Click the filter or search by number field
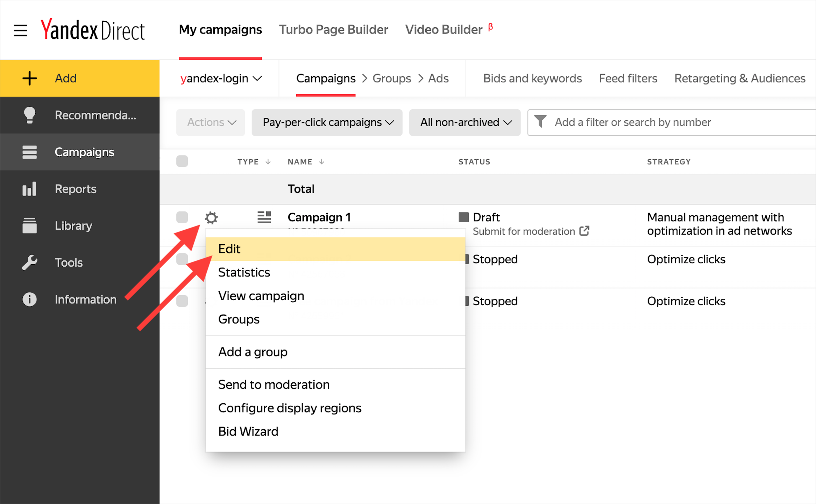Screen dimensions: 816x504 (672, 122)
